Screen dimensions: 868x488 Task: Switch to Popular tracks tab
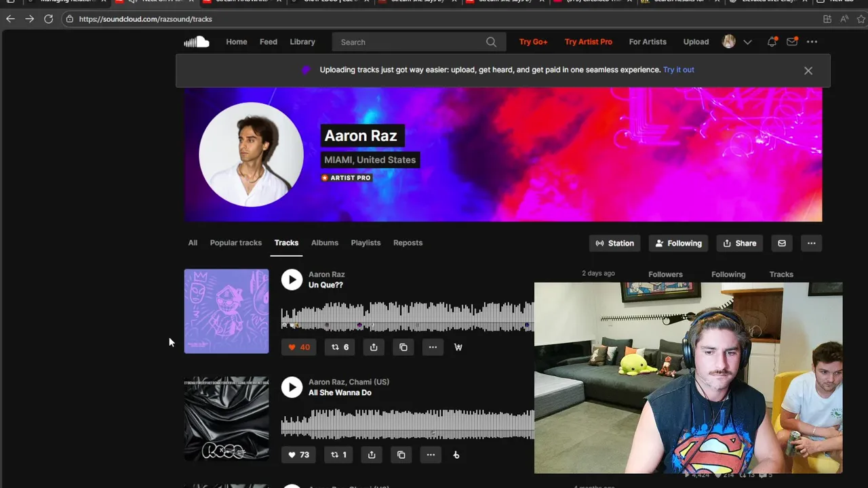click(236, 243)
